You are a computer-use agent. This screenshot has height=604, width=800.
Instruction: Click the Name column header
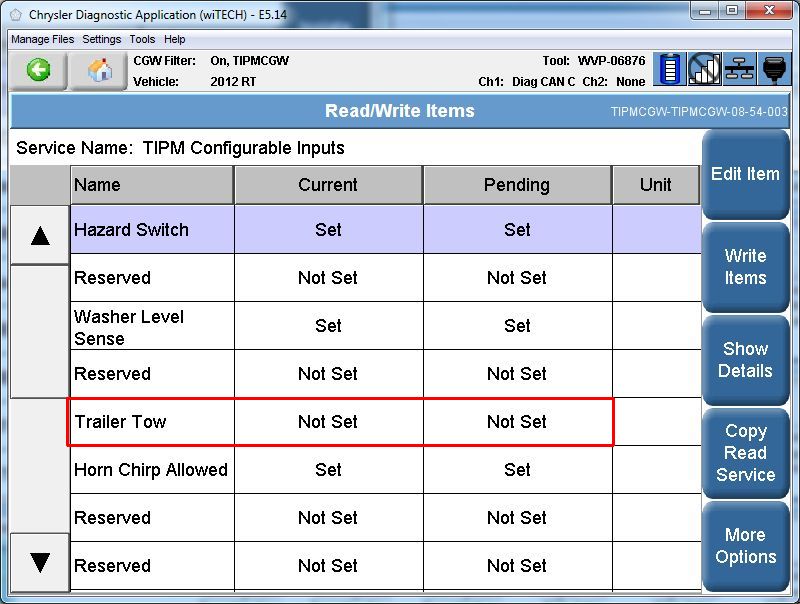pos(152,185)
